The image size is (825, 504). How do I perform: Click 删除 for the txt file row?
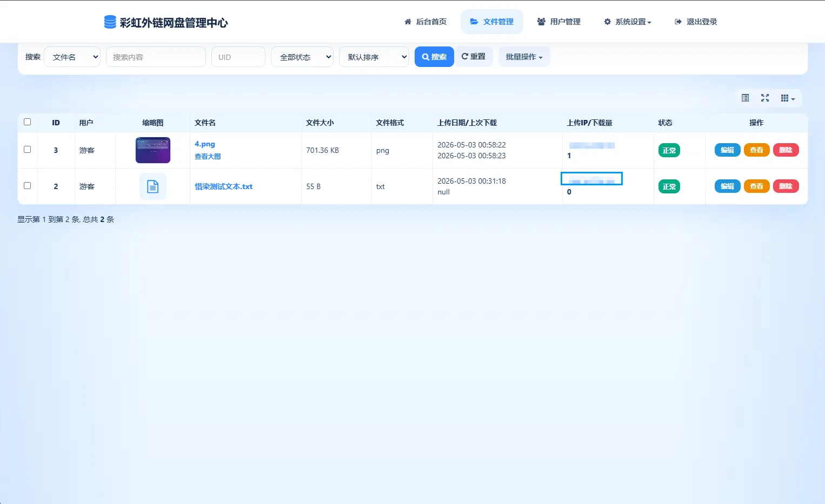coord(786,186)
